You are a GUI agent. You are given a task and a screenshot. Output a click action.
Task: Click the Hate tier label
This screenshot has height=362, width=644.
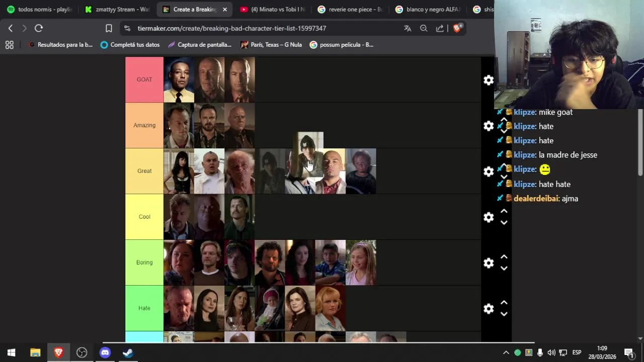point(144,308)
